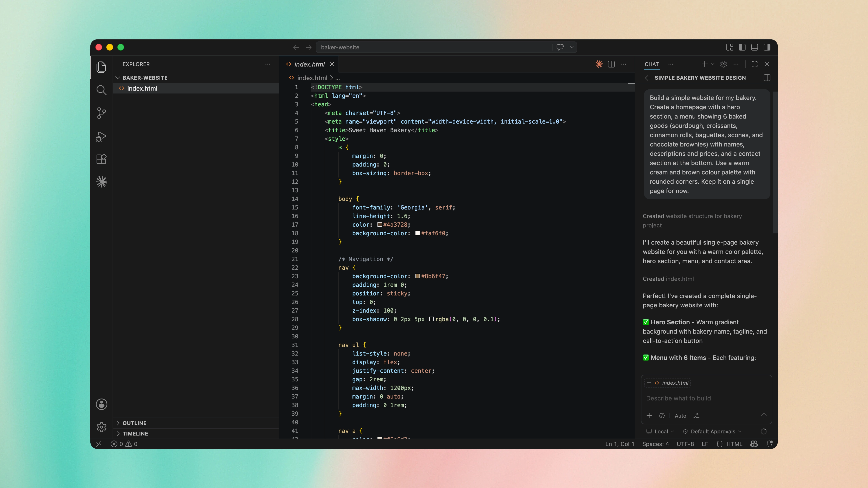Image resolution: width=868 pixels, height=488 pixels.
Task: Change indentation via Spaces: 4
Action: [x=655, y=444]
